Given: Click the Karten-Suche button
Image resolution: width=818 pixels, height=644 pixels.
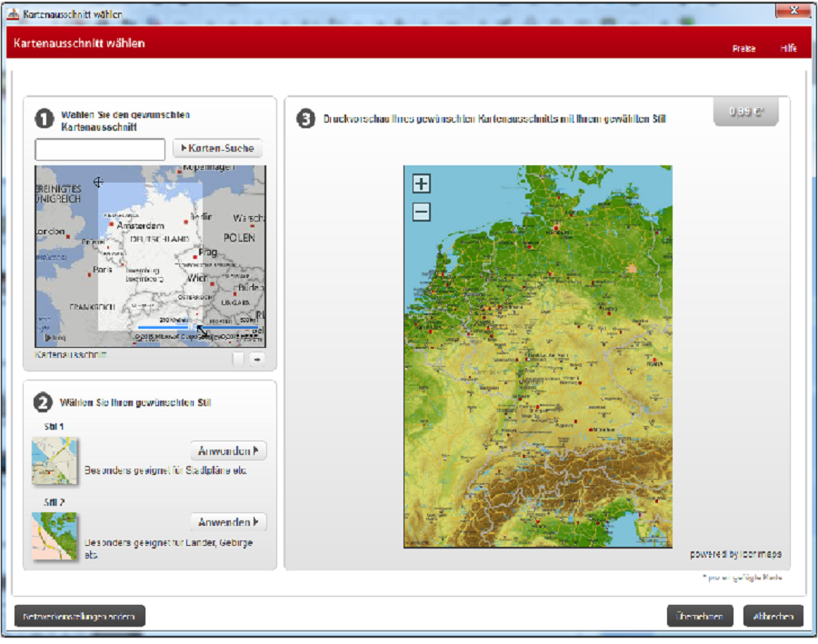Looking at the screenshot, I should (x=217, y=148).
